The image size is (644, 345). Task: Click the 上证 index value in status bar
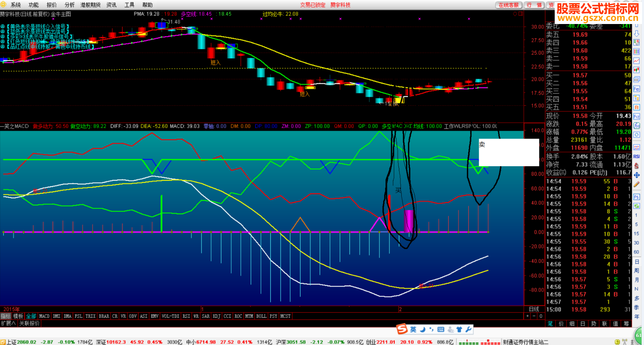[x=27, y=342]
